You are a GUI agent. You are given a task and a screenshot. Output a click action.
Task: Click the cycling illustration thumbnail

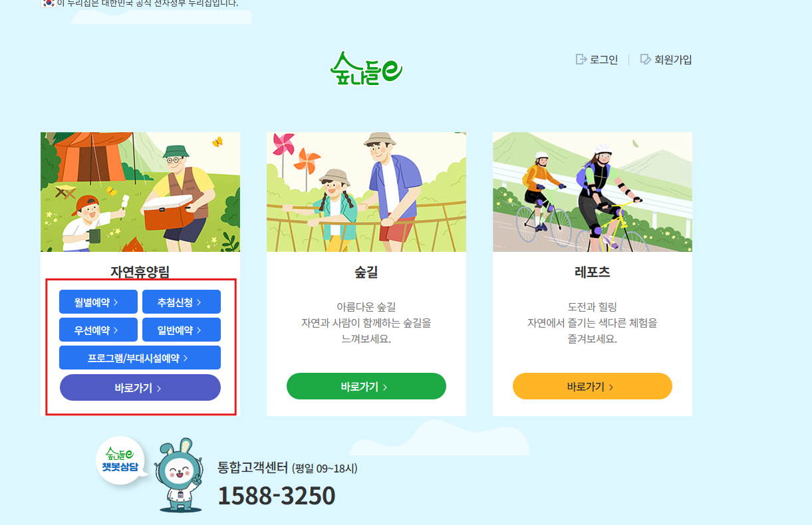tap(593, 192)
